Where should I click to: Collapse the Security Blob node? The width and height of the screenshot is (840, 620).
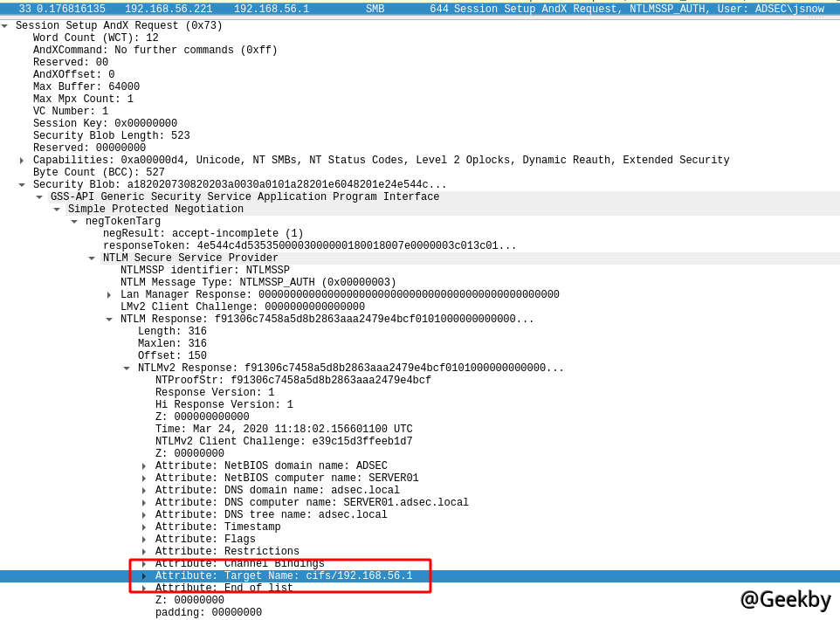tap(22, 185)
